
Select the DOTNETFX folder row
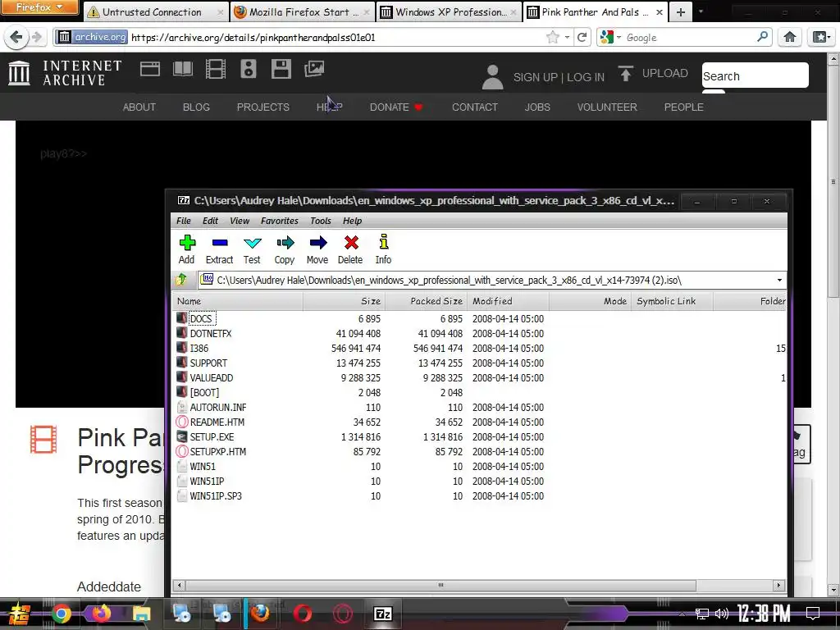(479, 333)
